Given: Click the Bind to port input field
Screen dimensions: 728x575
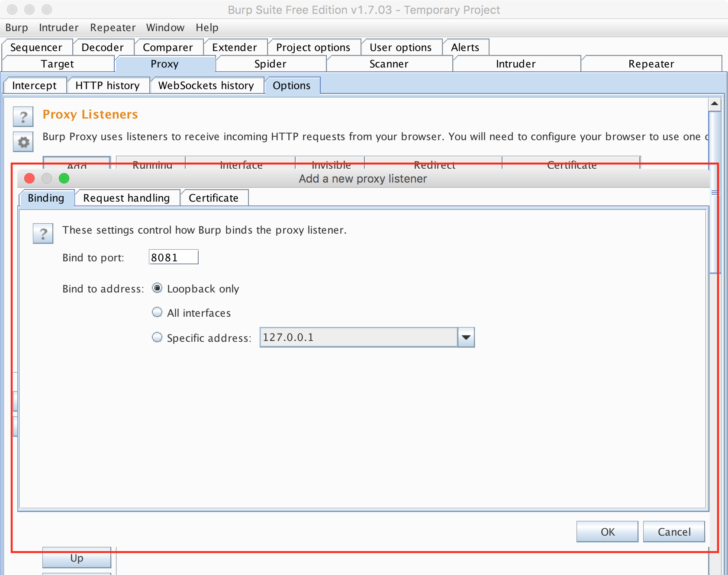Looking at the screenshot, I should (x=173, y=257).
